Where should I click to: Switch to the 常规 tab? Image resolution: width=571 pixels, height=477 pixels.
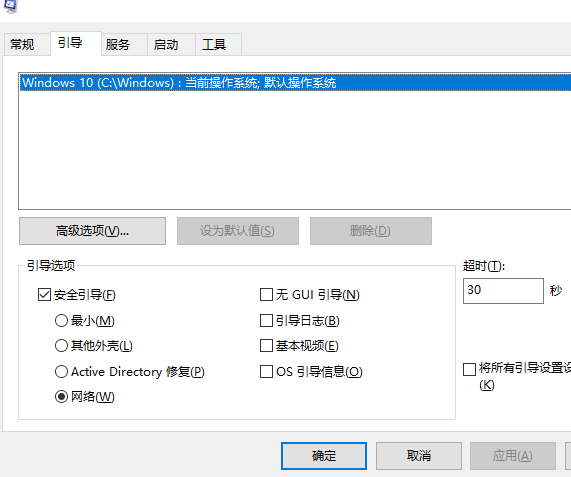click(27, 44)
